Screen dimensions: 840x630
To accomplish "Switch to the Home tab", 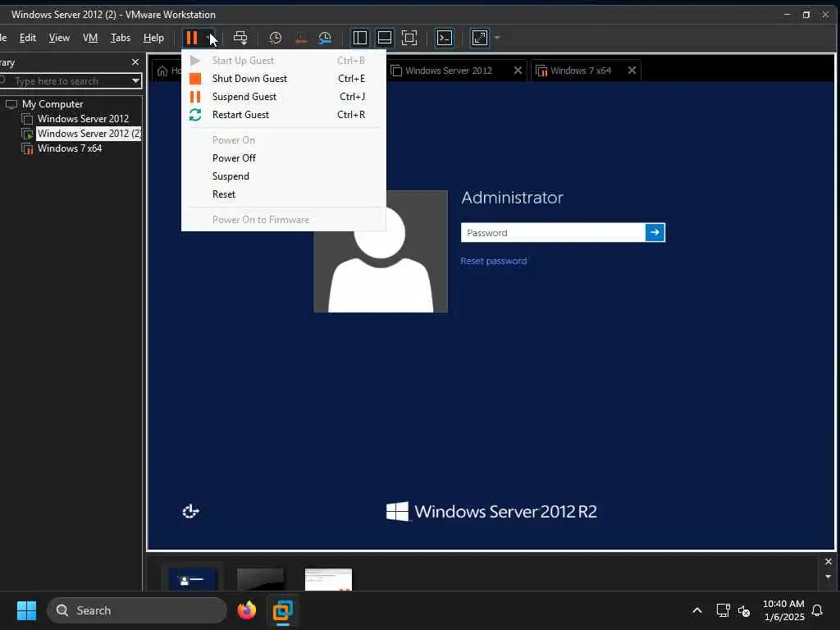I will tap(169, 71).
